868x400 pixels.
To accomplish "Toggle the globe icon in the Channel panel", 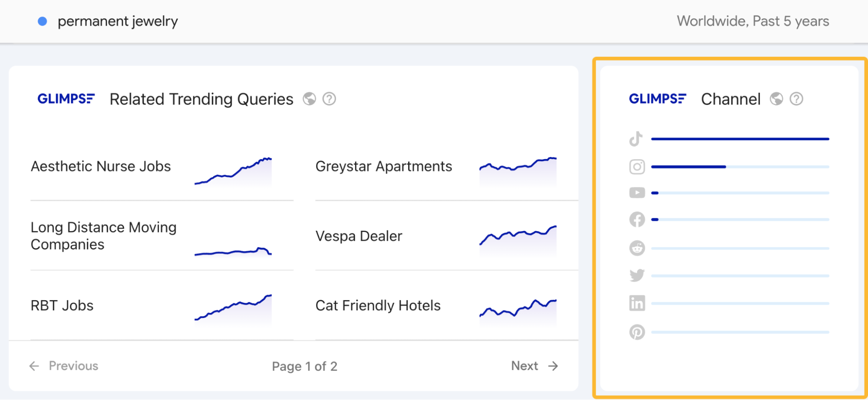I will point(777,99).
